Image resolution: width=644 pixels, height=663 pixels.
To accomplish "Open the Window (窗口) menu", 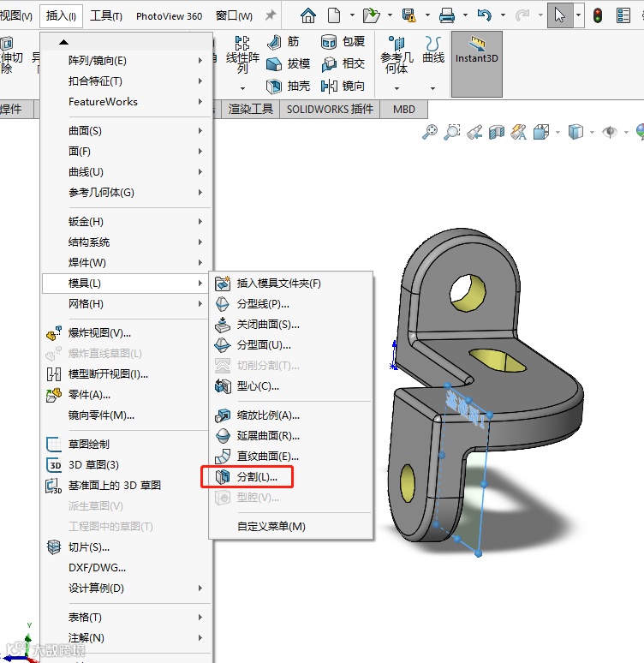I will point(235,16).
